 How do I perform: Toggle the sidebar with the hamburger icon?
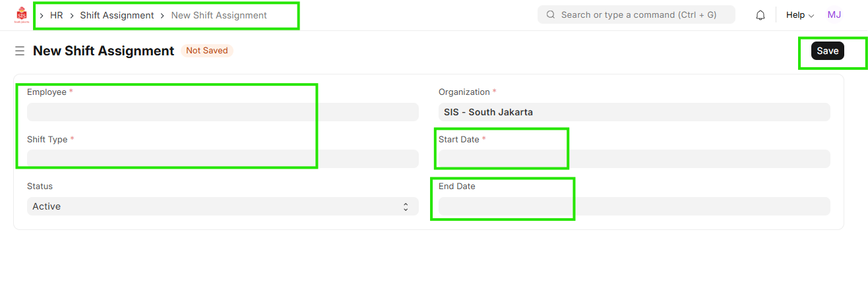20,51
